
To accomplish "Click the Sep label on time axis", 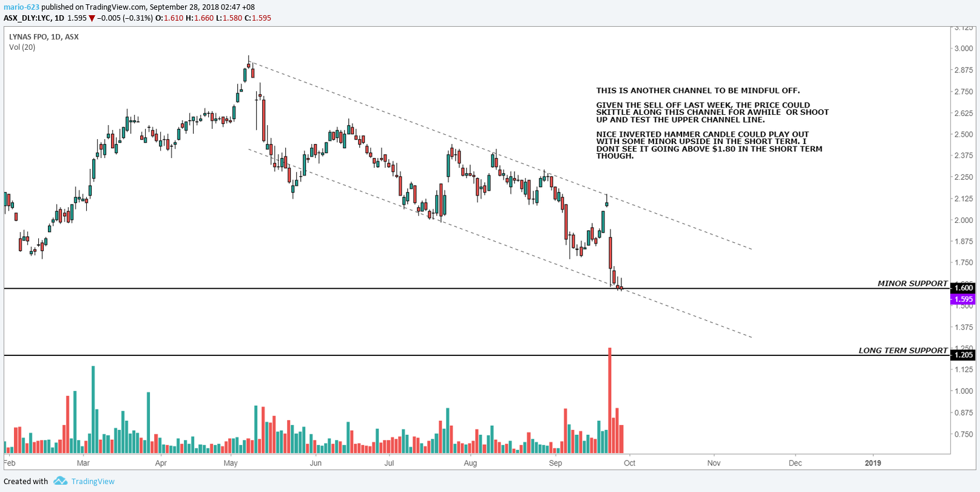I will click(x=555, y=463).
